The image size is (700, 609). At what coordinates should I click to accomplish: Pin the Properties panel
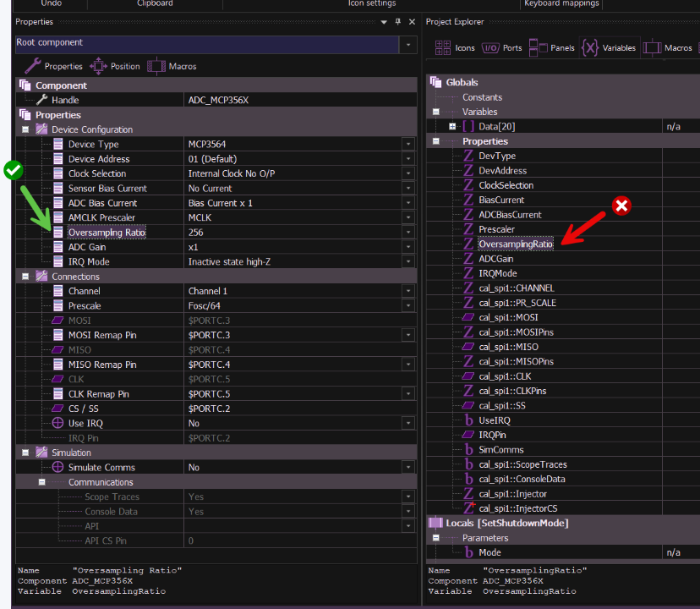(398, 22)
